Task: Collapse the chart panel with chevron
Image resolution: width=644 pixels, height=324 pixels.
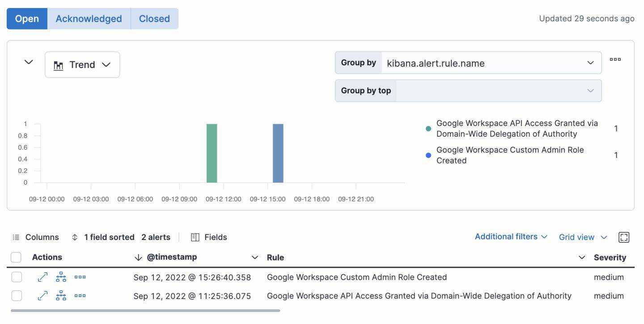Action: 29,62
